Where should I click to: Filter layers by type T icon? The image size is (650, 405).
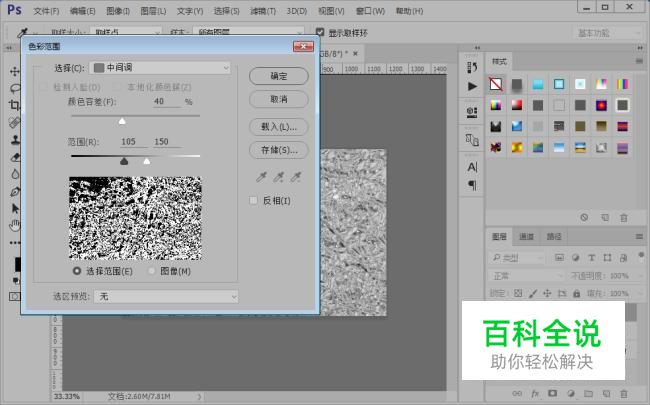click(592, 258)
